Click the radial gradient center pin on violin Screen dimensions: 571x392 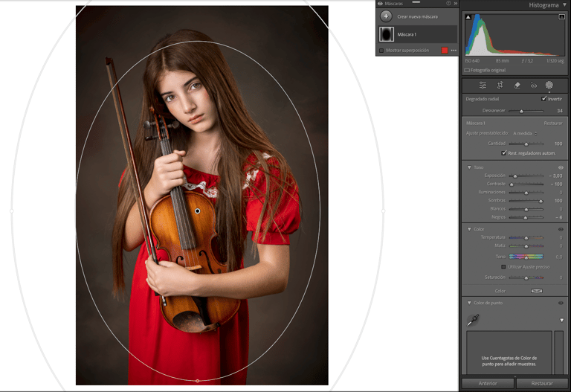(197, 211)
